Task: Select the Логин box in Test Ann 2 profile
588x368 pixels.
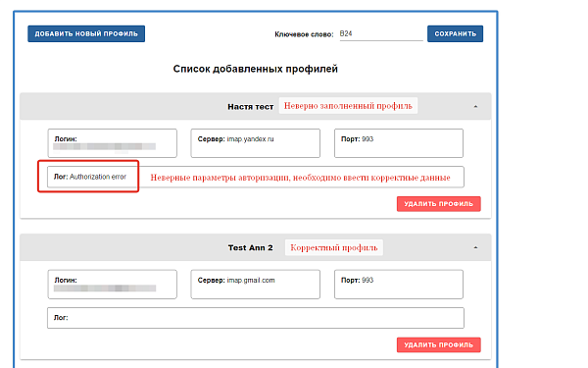Action: tap(112, 285)
